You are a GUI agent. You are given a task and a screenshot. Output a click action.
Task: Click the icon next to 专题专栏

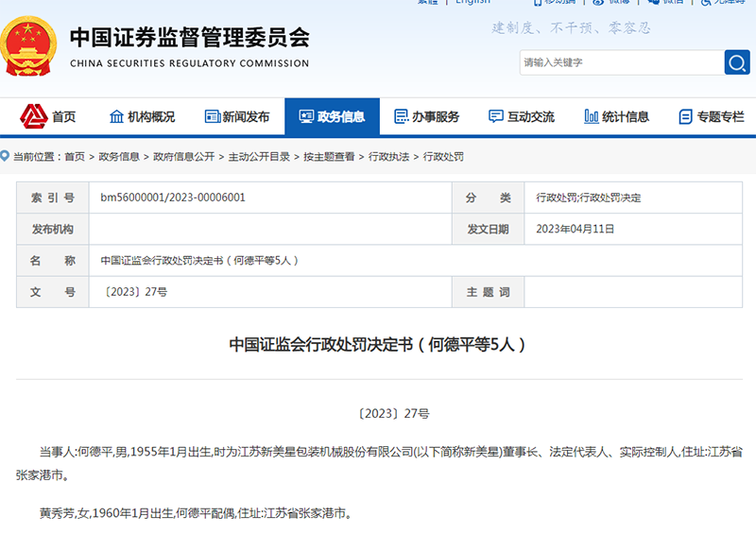(x=686, y=117)
